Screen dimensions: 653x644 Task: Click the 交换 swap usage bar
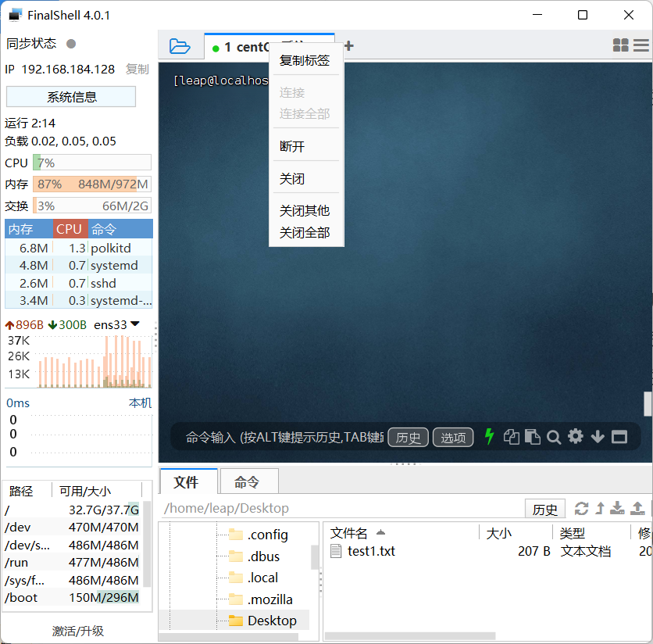coord(92,206)
